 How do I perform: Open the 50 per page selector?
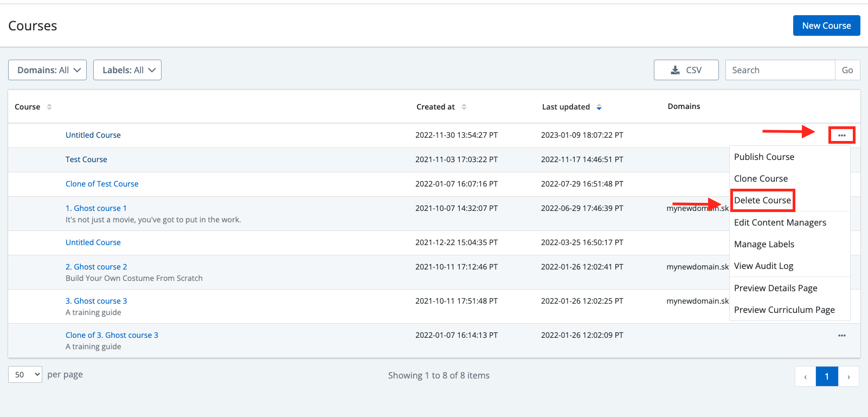pos(25,375)
